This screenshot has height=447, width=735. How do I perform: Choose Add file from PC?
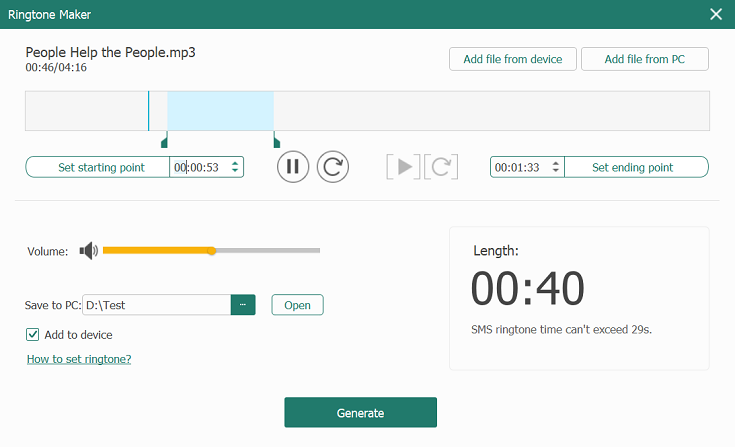point(645,59)
